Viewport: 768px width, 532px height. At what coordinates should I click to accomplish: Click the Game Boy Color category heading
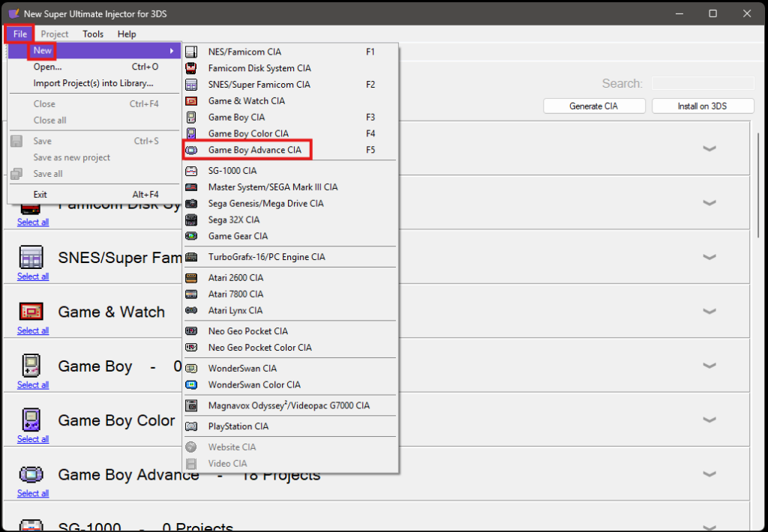tap(116, 420)
